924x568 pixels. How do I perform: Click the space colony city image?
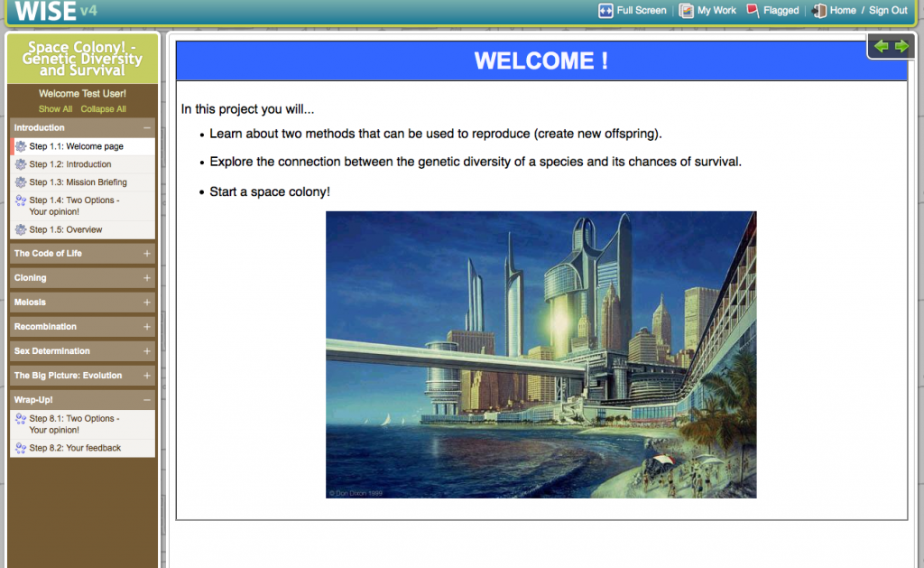click(541, 355)
